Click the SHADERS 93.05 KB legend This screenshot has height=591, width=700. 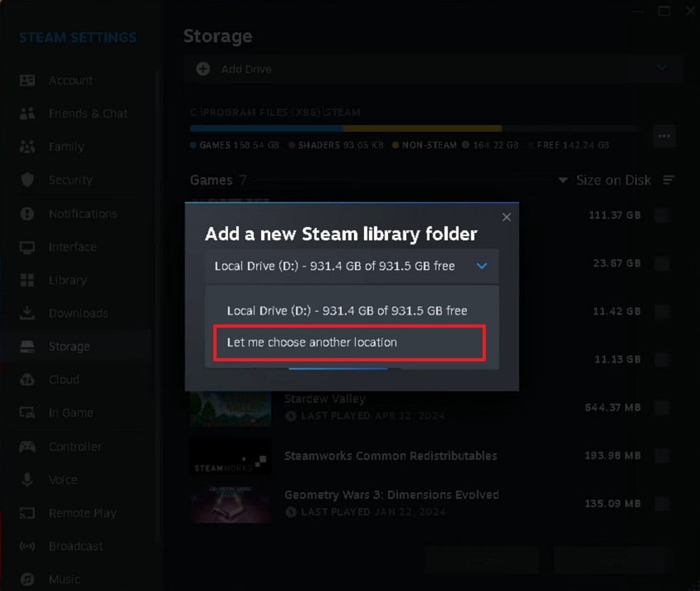tap(336, 145)
